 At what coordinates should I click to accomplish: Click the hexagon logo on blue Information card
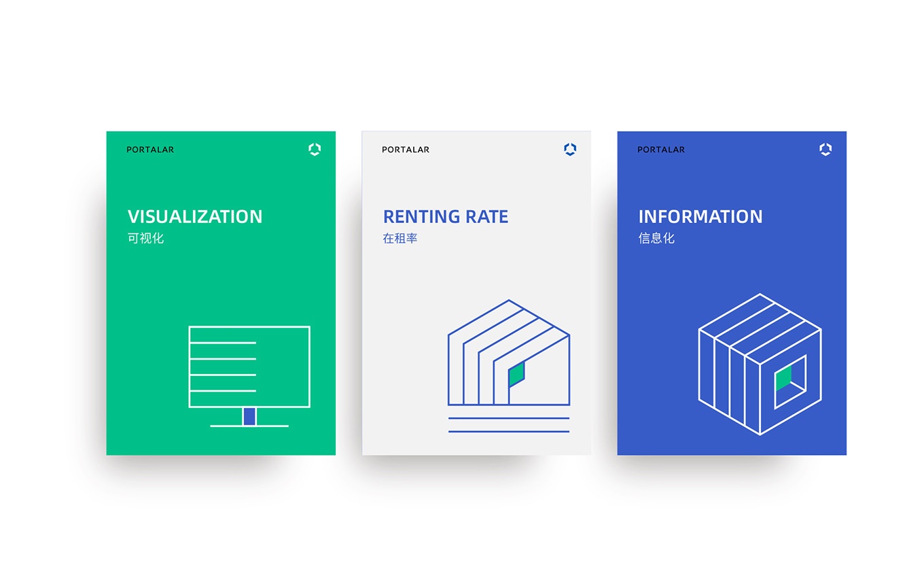(825, 150)
